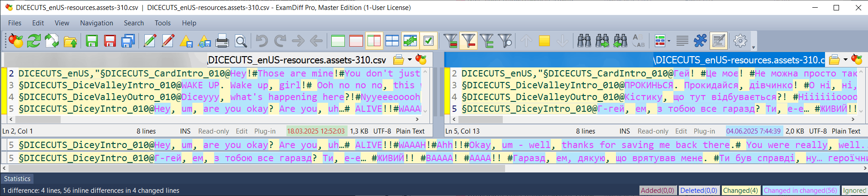The width and height of the screenshot is (868, 196).
Task: Click the Changed(4) yellow legend box
Action: point(740,191)
